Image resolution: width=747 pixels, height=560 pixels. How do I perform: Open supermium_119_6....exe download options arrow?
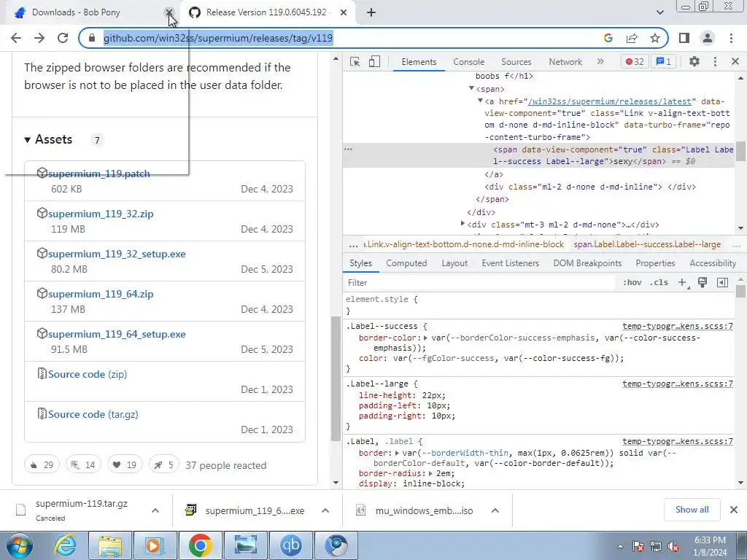click(325, 510)
